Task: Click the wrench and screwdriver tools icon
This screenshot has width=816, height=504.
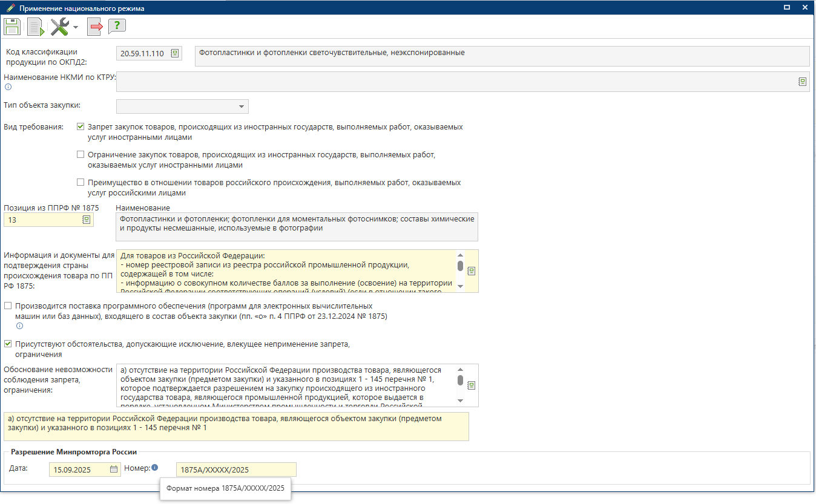Action: tap(59, 27)
